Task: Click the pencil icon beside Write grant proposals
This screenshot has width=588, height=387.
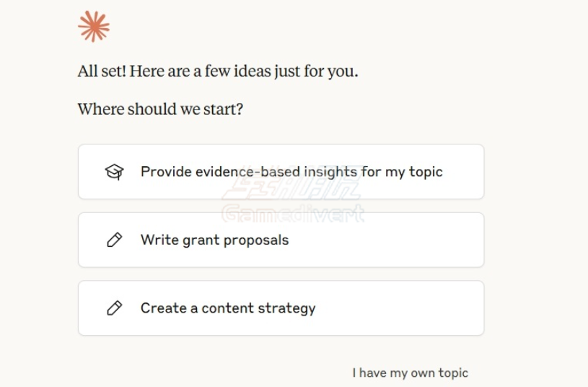Action: point(114,240)
